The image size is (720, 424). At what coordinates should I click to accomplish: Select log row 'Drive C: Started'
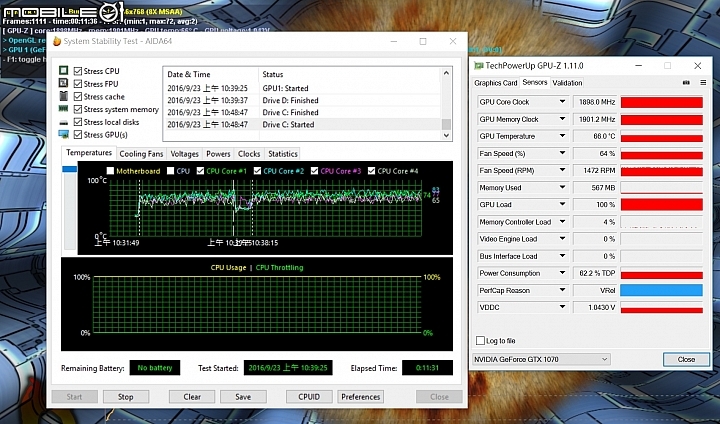302,124
